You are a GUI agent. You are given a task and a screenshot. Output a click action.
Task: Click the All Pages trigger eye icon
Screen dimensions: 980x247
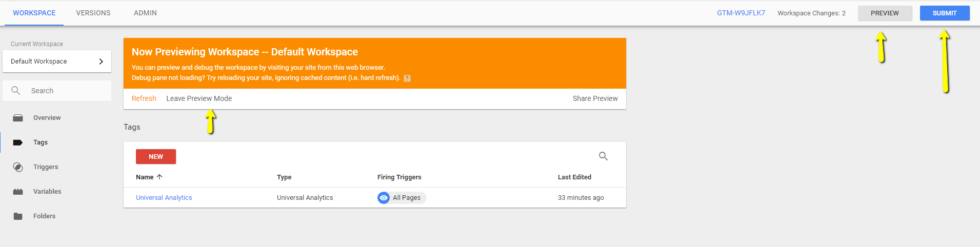click(x=384, y=198)
